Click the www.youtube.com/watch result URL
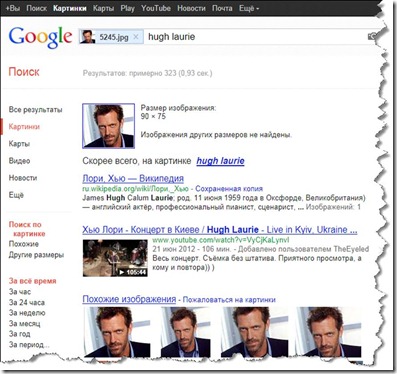 pos(221,240)
